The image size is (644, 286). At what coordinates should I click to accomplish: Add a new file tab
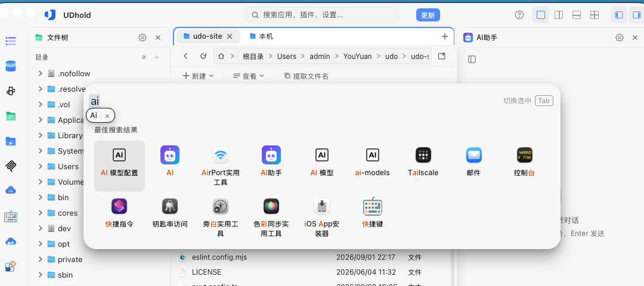[444, 36]
